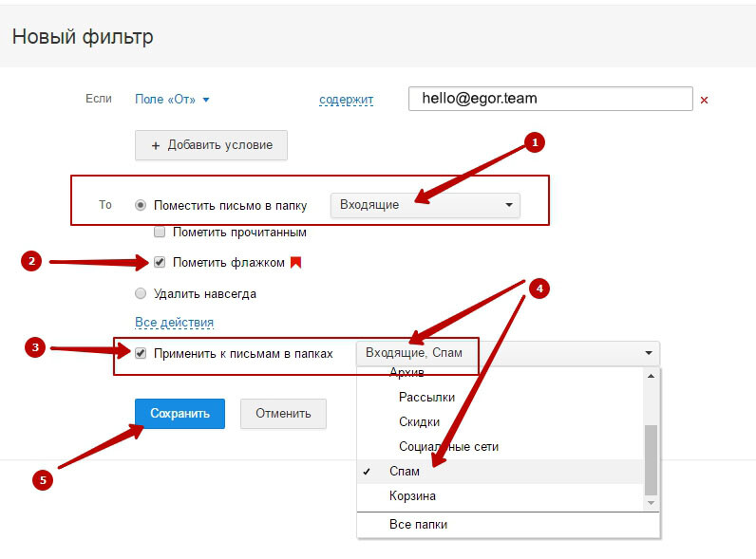The height and width of the screenshot is (559, 756).
Task: Edit the hello@egor.team address field
Action: click(x=551, y=99)
